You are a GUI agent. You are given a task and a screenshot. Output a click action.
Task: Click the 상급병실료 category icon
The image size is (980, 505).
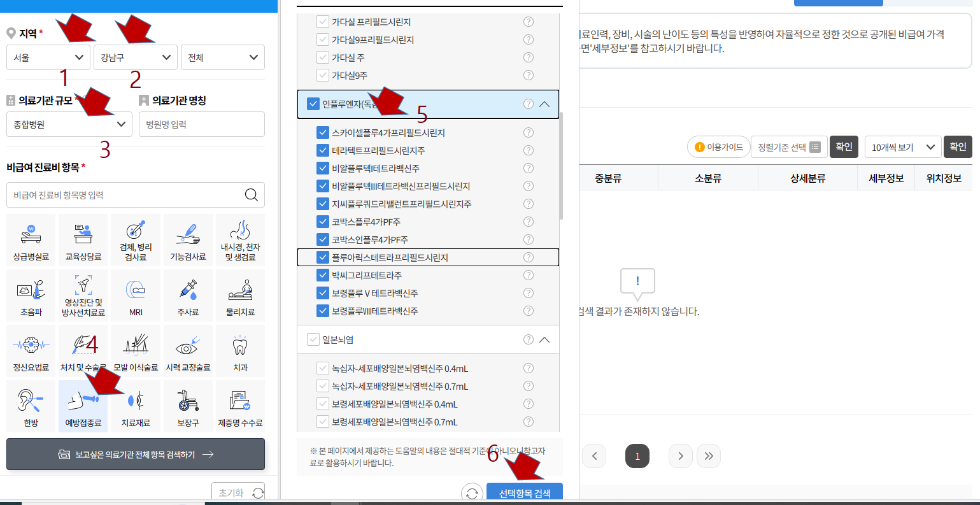[x=31, y=239]
